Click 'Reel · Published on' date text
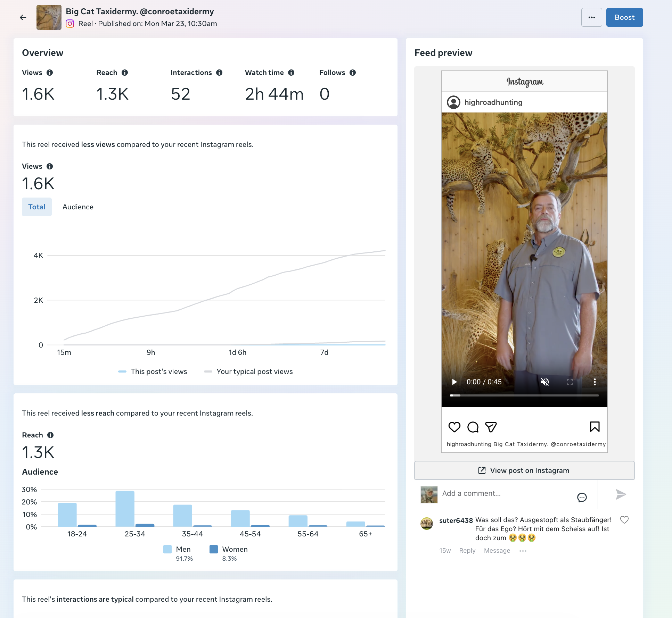 (x=148, y=24)
